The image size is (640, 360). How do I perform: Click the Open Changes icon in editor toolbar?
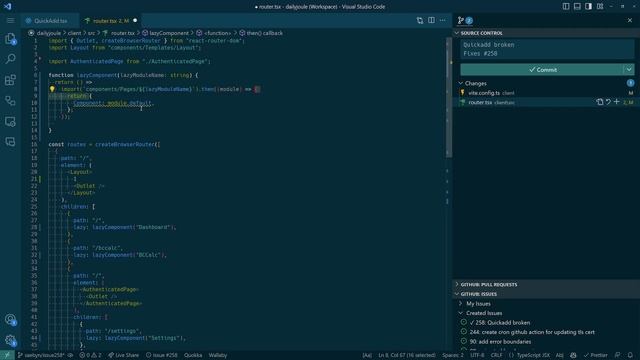click(420, 20)
